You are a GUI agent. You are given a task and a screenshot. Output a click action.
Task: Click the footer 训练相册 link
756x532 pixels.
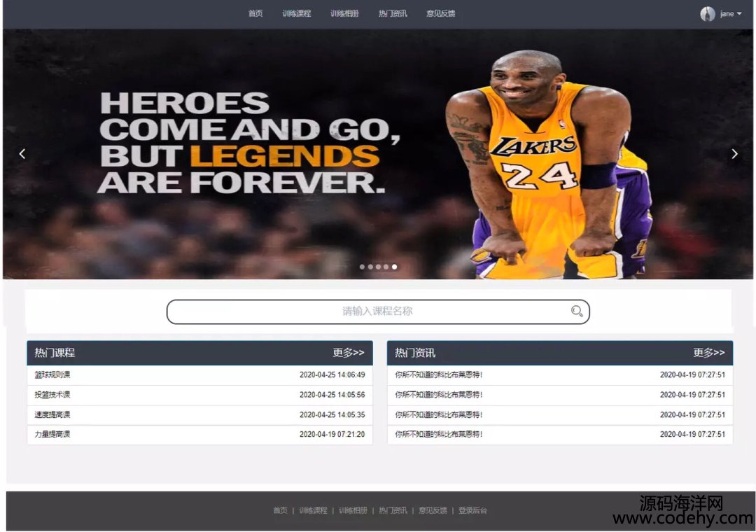[x=353, y=510]
